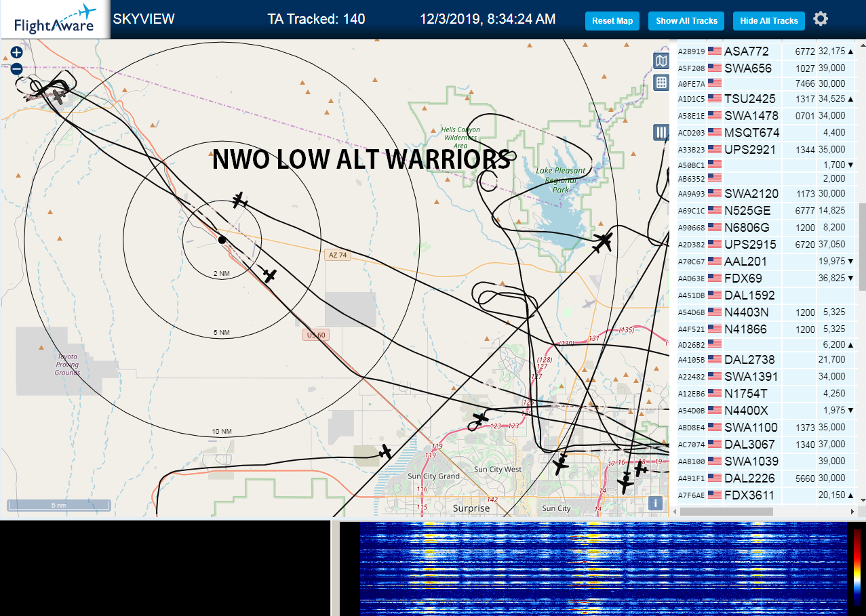
Task: Click the Lake Pleasant Regional Park label
Action: [x=560, y=180]
